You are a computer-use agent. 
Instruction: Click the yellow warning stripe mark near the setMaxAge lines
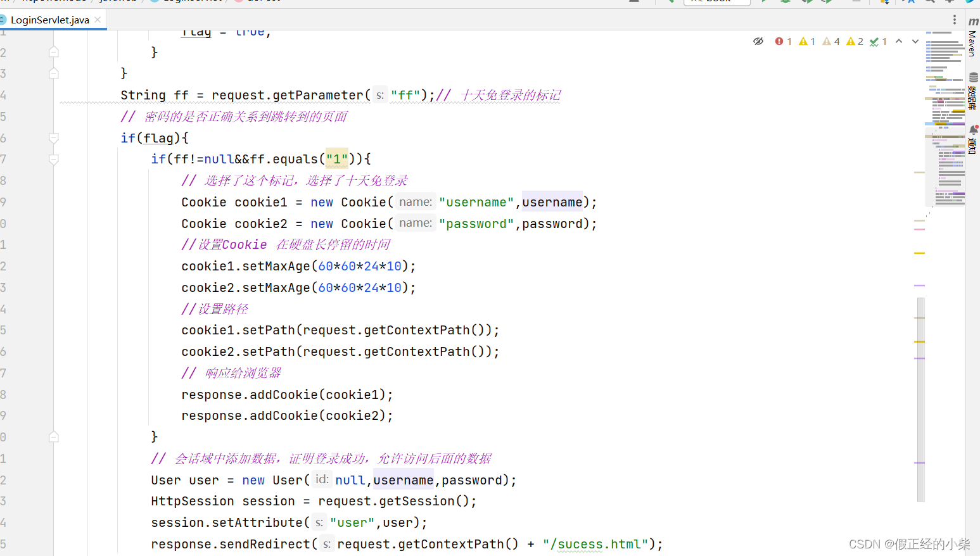pyautogui.click(x=919, y=253)
